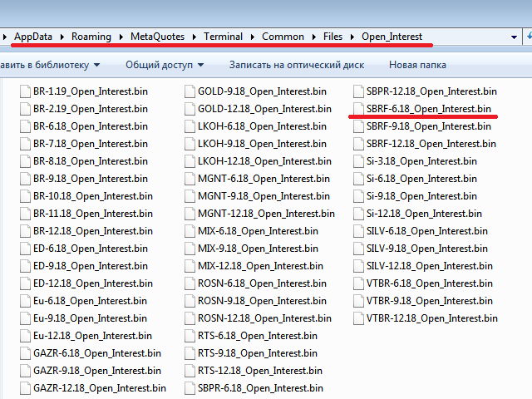
Task: Navigate to Roaming in the address bar
Action: tap(91, 37)
